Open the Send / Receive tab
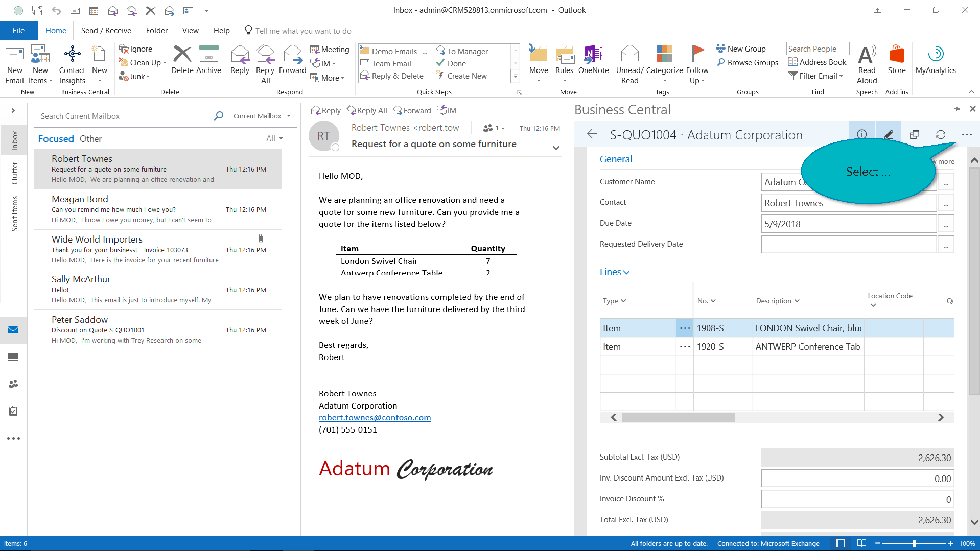Image resolution: width=980 pixels, height=551 pixels. pyautogui.click(x=106, y=31)
